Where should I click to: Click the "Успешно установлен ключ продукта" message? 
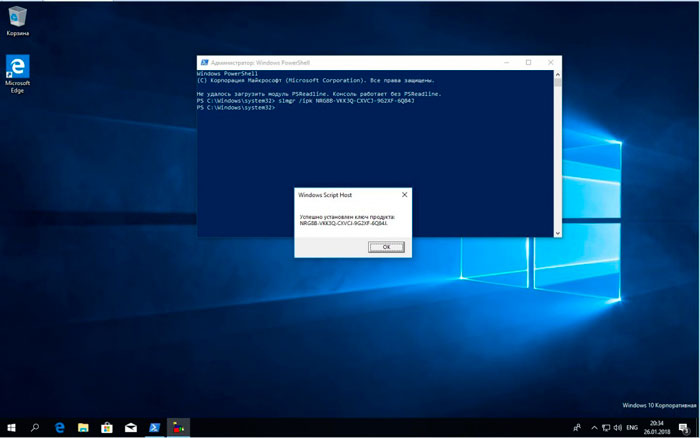point(347,217)
